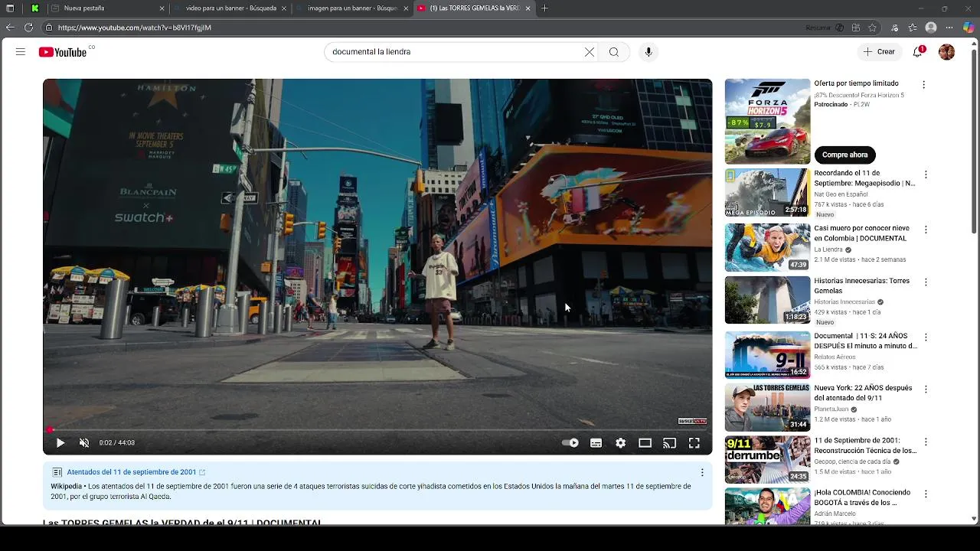980x551 pixels.
Task: Toggle subtitles on the player
Action: coord(596,443)
